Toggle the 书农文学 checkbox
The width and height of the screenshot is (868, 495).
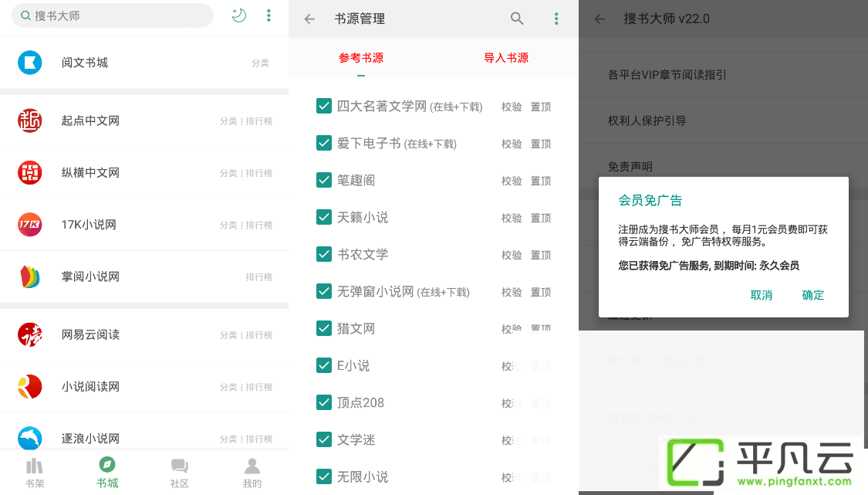pos(324,254)
